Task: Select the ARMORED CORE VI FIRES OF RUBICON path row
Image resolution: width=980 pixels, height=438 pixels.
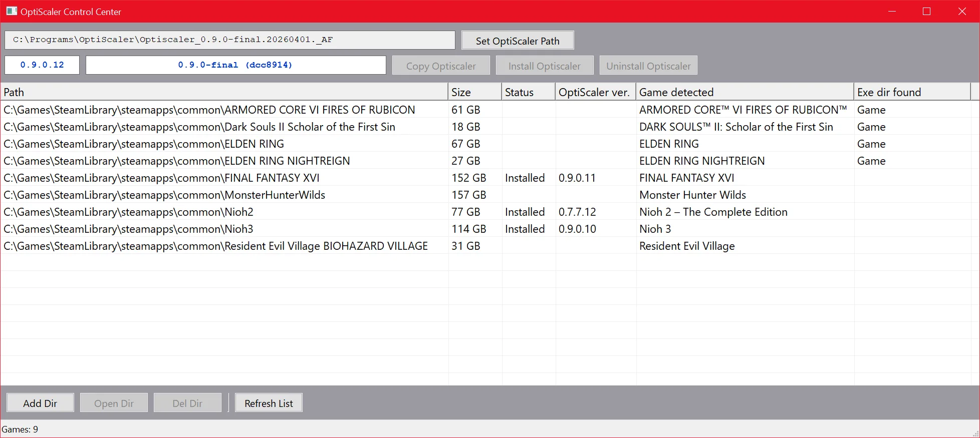Action: pyautogui.click(x=209, y=110)
